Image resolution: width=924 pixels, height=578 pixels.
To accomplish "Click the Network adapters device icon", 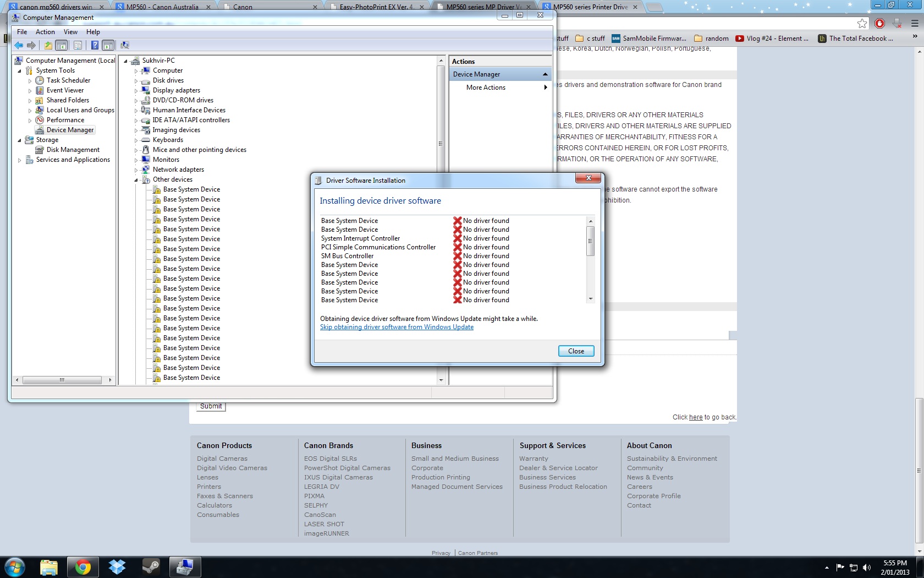I will [146, 170].
